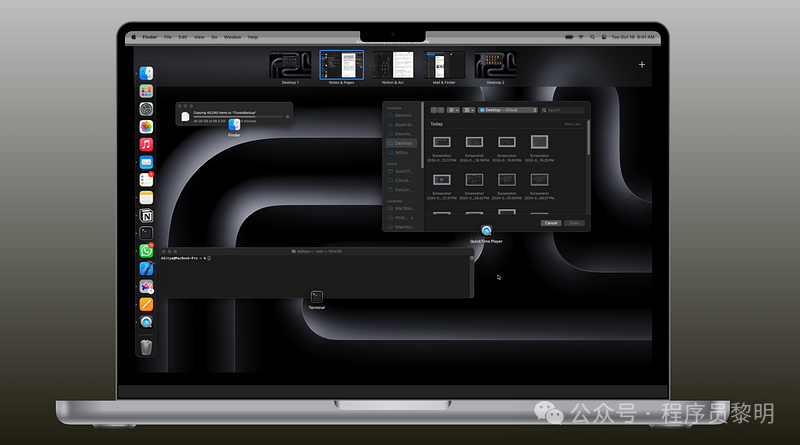This screenshot has height=445, width=800.
Task: Open Control Center in menu bar
Action: [604, 37]
